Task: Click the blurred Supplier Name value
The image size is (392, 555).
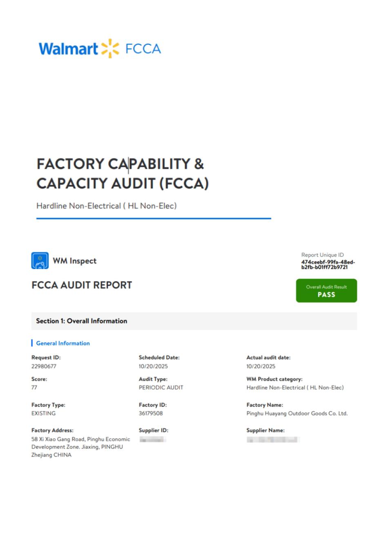Action: (x=273, y=439)
